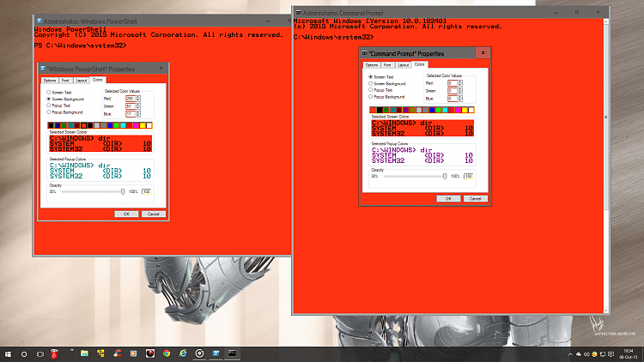Select Screen Text in PowerShell Properties
644x362 pixels.
(x=59, y=93)
